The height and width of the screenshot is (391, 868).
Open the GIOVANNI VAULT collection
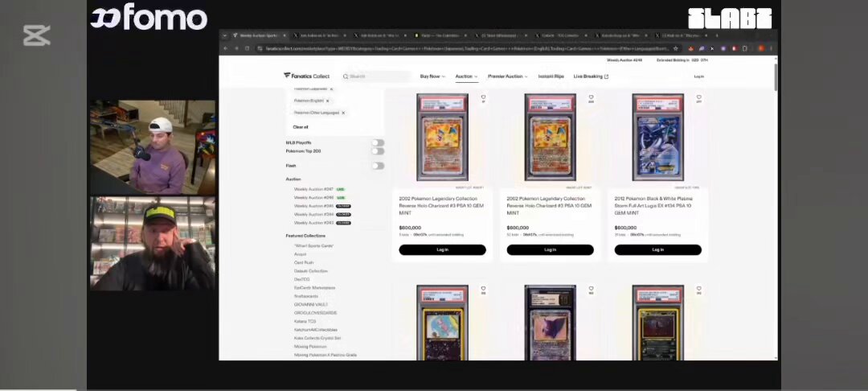pos(310,305)
